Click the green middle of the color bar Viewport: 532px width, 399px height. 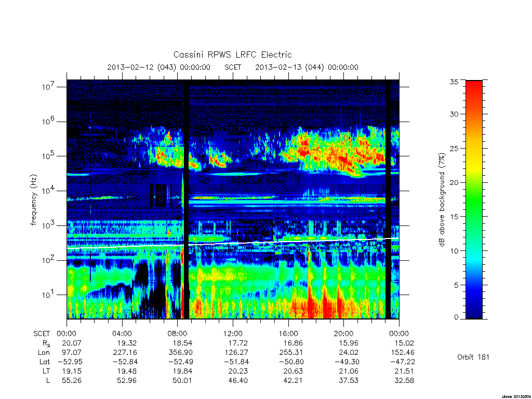[474, 200]
